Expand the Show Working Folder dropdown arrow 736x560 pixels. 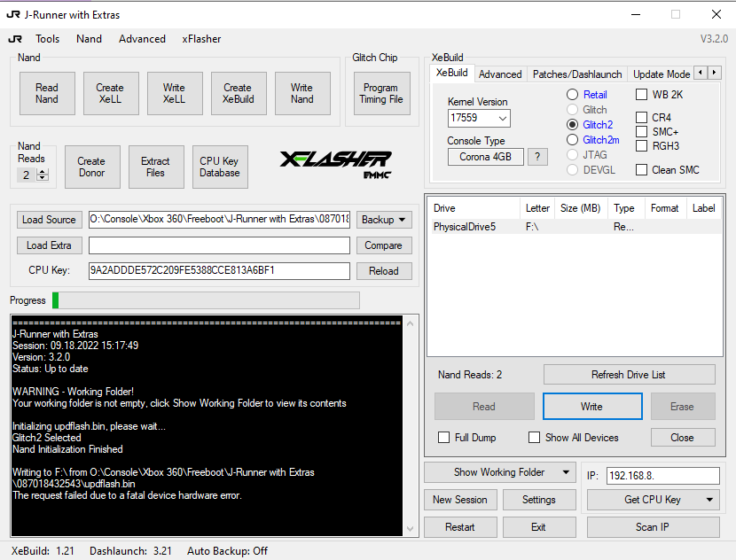coord(566,472)
